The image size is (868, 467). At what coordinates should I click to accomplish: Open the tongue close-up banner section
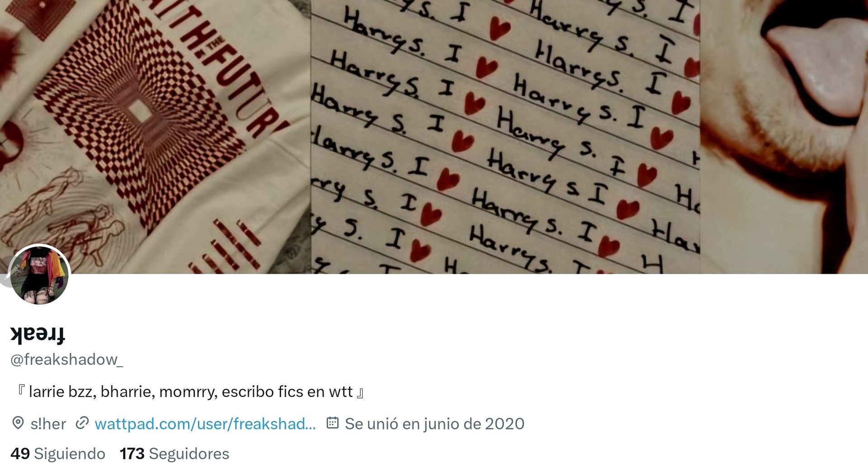click(x=784, y=136)
